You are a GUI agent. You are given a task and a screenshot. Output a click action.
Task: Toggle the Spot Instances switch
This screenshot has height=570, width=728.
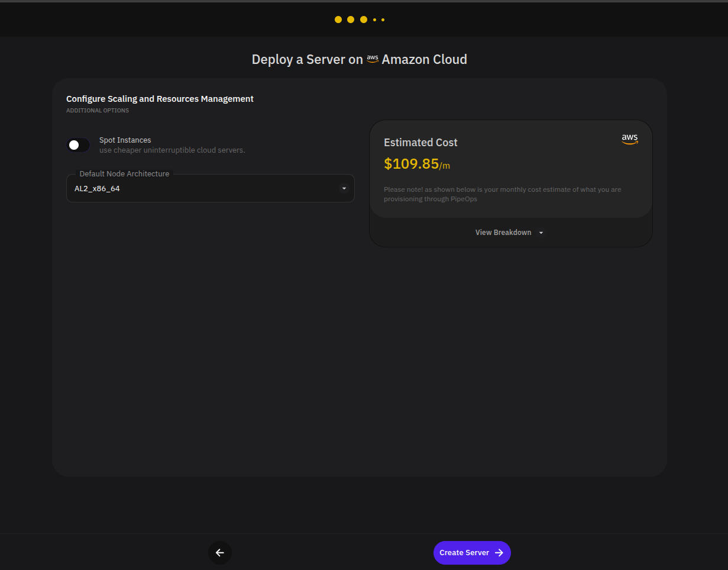[78, 145]
